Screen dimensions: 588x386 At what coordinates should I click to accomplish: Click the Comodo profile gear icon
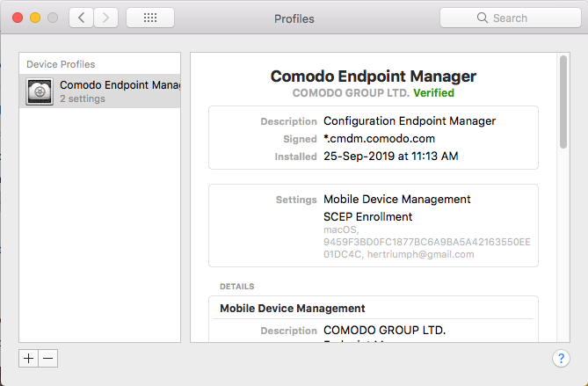pyautogui.click(x=40, y=91)
